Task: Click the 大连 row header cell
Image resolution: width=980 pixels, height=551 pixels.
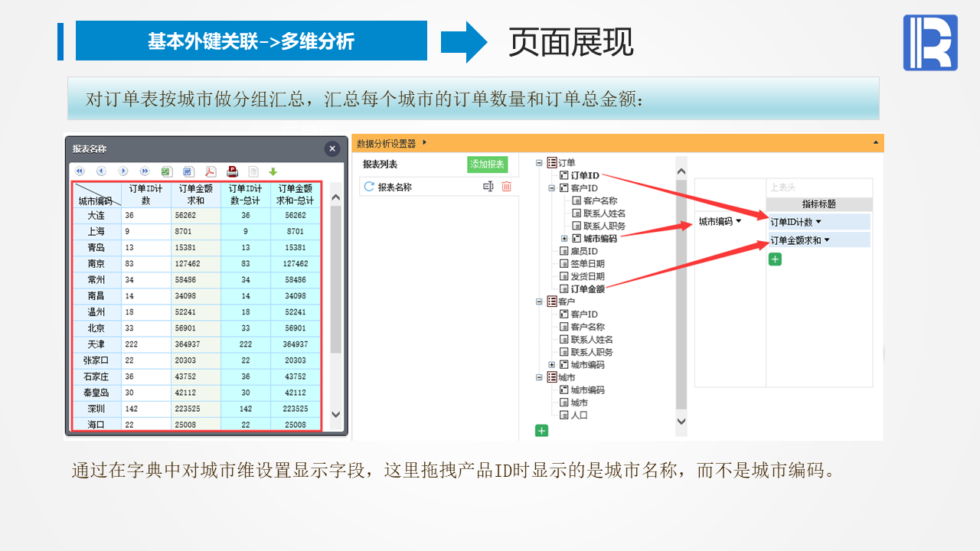Action: coord(96,216)
